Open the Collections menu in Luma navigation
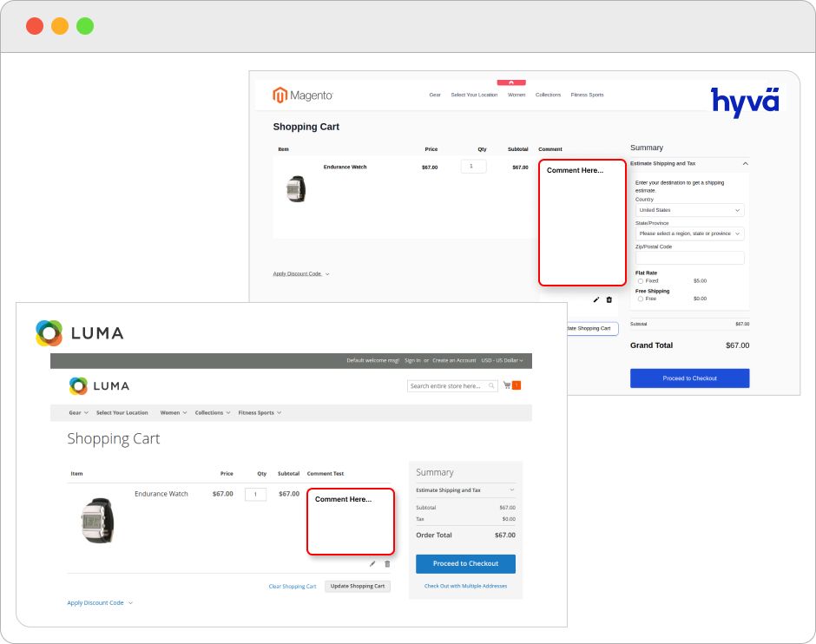Screen dimensions: 816x644 tap(213, 413)
